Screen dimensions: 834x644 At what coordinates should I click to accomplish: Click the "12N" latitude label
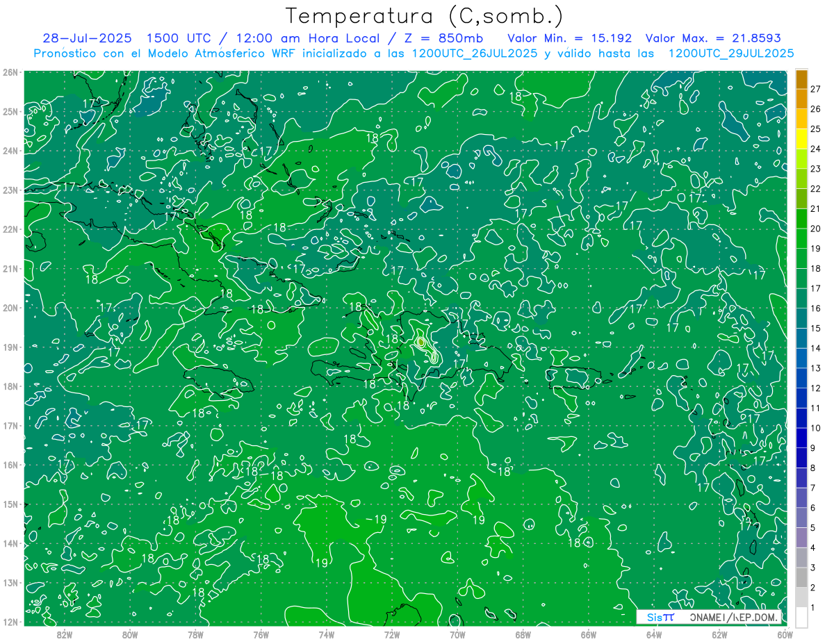click(11, 622)
